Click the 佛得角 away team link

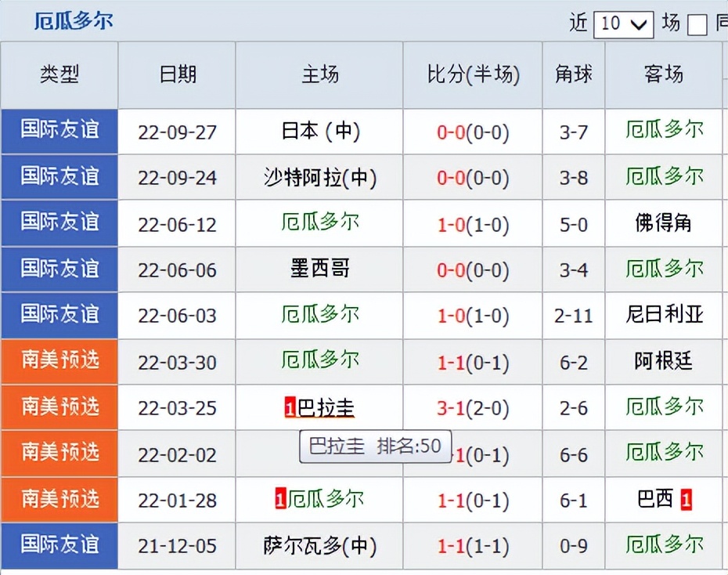664,223
